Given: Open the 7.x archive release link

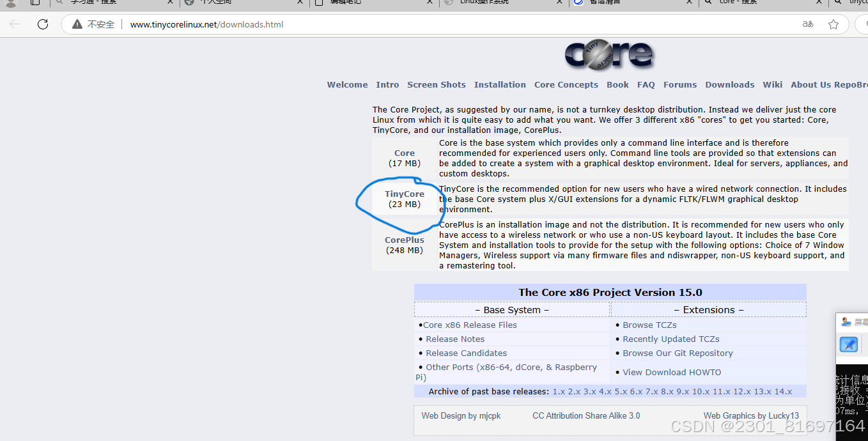Looking at the screenshot, I should [651, 391].
